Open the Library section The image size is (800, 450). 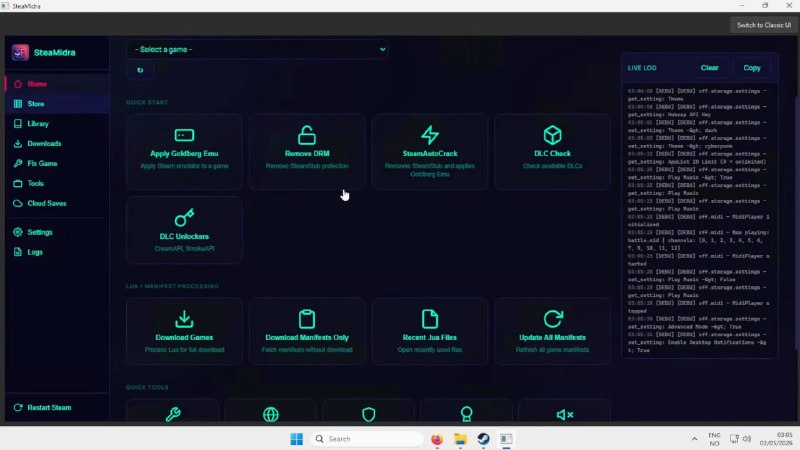[x=57, y=123]
